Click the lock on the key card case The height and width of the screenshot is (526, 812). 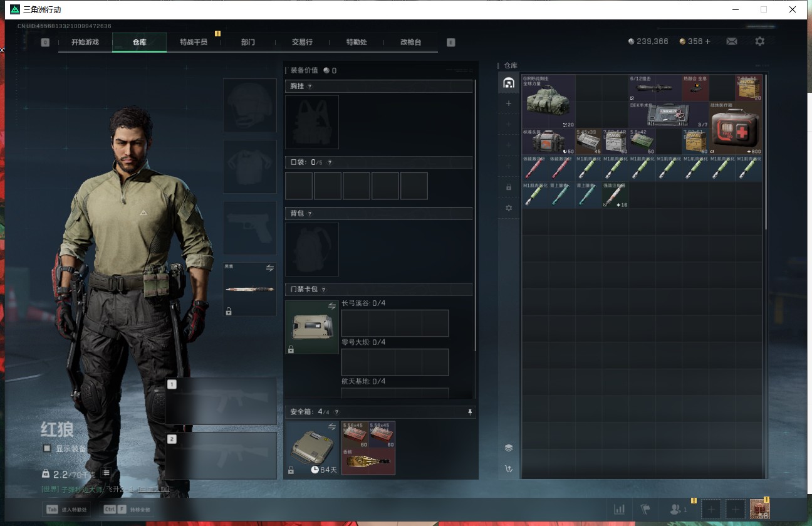point(291,349)
